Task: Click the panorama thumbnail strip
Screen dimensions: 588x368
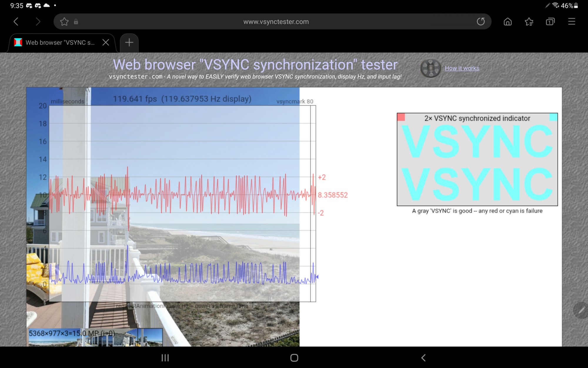Action: coord(96,338)
